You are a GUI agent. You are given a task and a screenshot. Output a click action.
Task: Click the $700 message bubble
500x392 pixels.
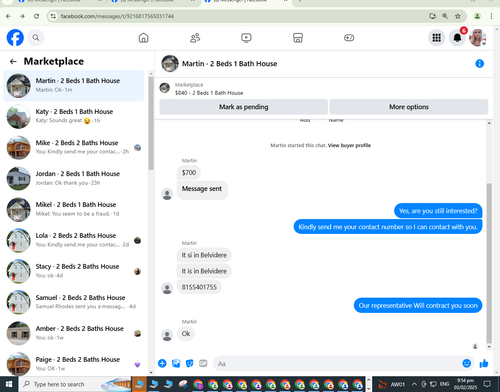click(x=189, y=173)
